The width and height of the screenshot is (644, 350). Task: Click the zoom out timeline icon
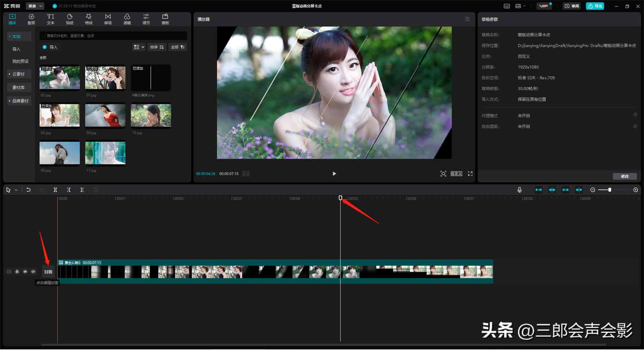(x=593, y=190)
